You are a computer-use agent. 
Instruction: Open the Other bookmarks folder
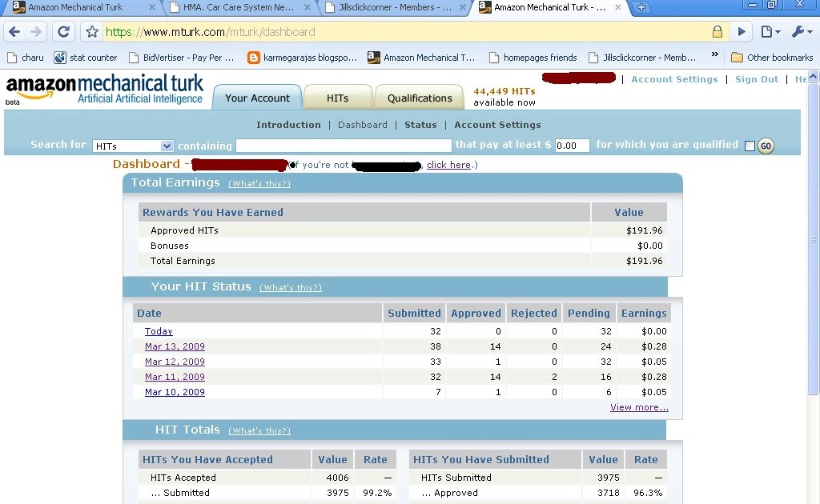pyautogui.click(x=771, y=57)
